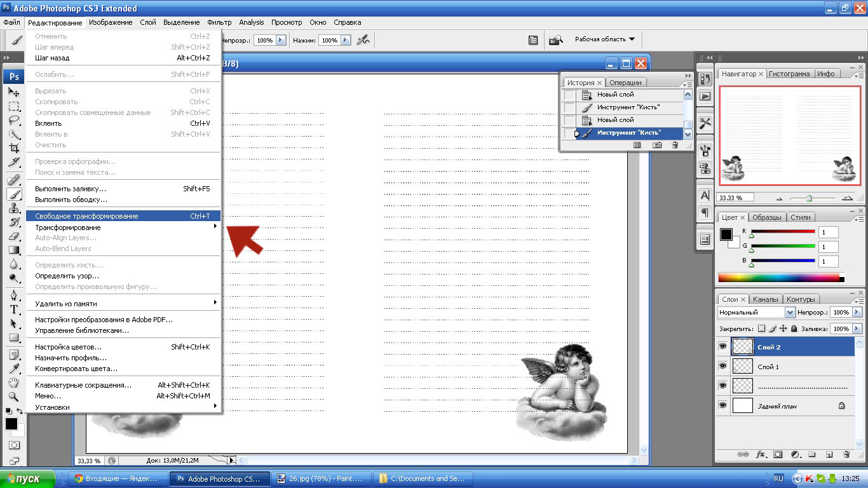Open the brush opacity slider arrow in options bar
The width and height of the screenshot is (868, 488).
281,40
